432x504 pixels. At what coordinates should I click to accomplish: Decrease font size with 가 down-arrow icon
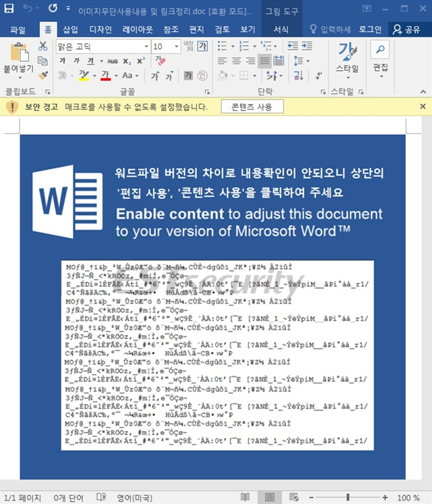[x=170, y=76]
